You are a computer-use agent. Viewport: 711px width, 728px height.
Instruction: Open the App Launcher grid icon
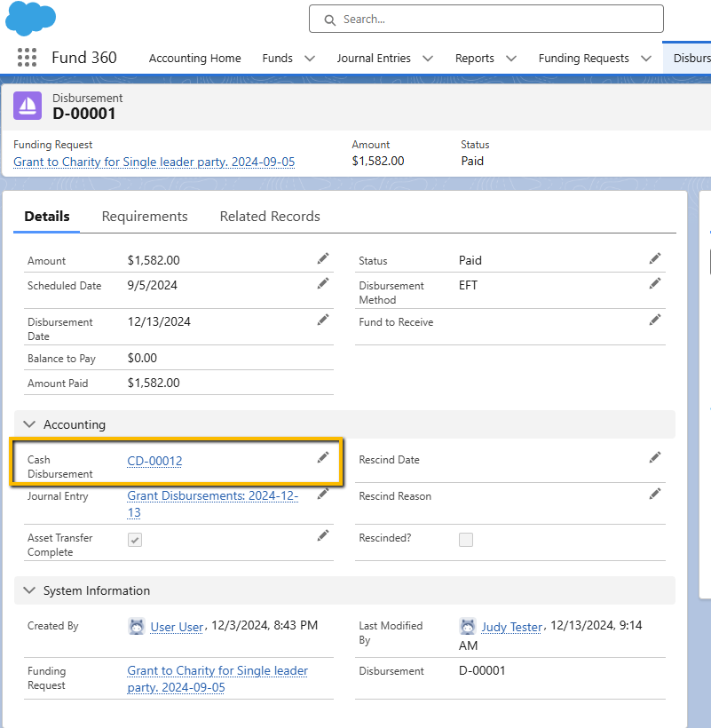(x=27, y=58)
